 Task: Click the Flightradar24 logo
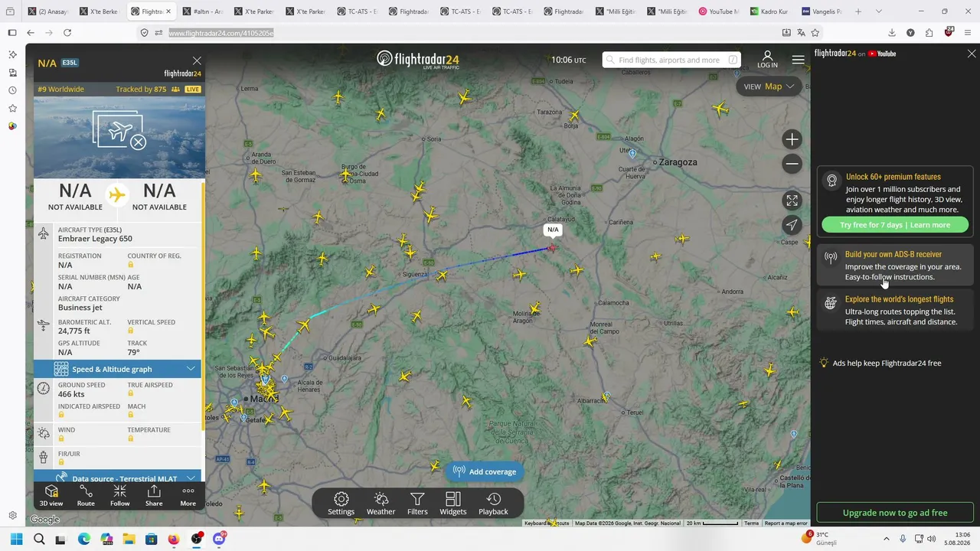418,60
